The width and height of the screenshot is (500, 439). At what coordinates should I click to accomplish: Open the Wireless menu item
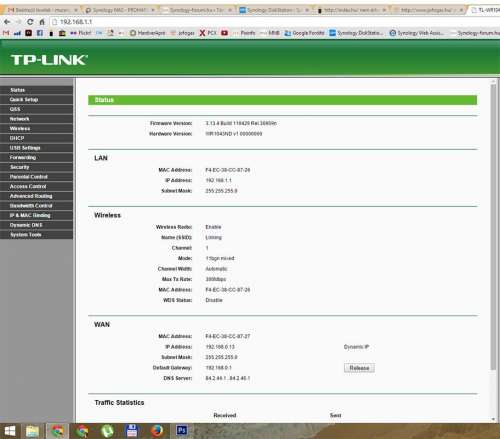click(x=37, y=129)
